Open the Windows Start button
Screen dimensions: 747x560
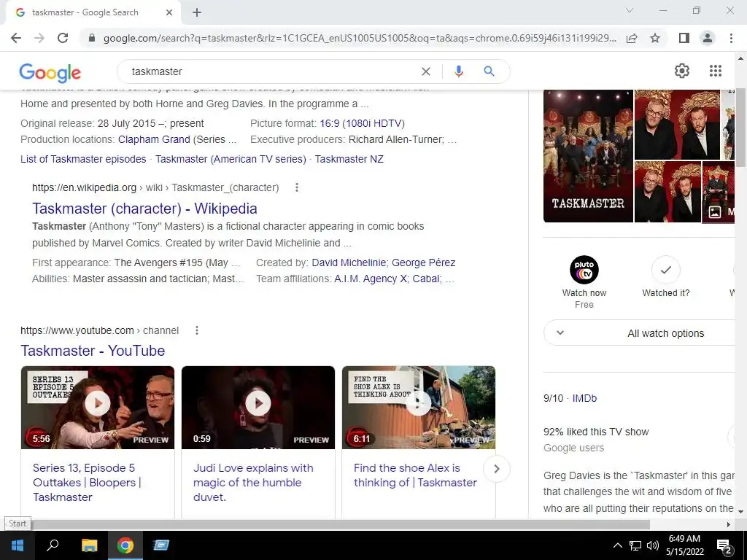[x=18, y=545]
